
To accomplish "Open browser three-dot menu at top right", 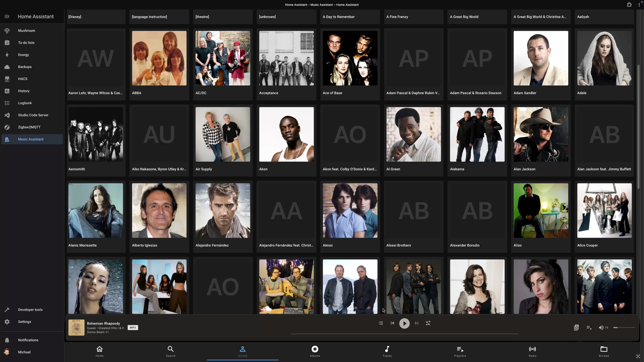I will (x=639, y=5).
